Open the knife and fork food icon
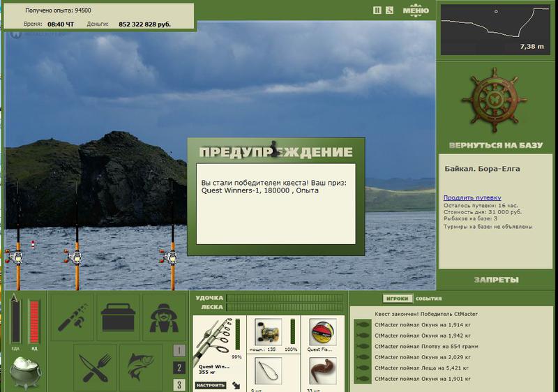Image resolution: width=558 pixels, height=392 pixels. point(95,368)
